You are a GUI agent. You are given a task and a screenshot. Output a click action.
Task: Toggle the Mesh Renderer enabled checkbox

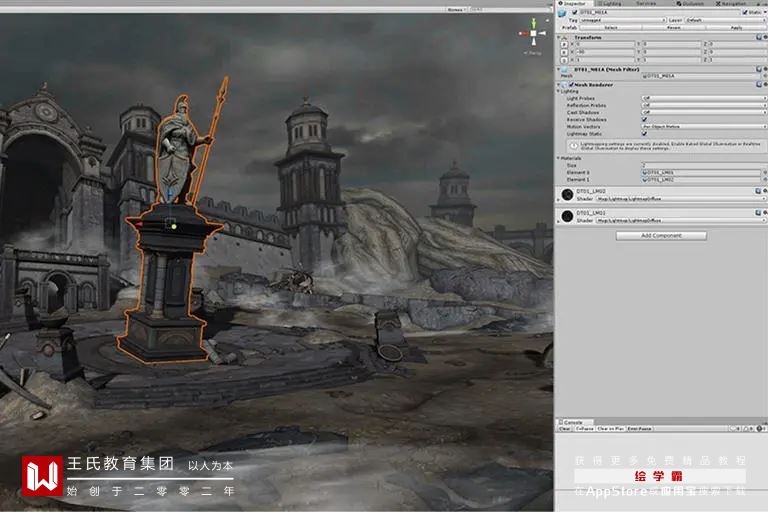click(571, 85)
